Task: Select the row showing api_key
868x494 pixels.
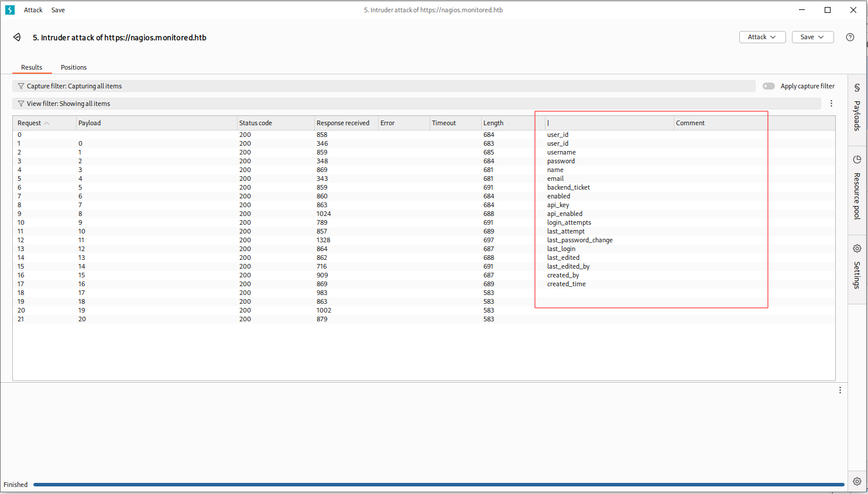Action: pyautogui.click(x=424, y=205)
